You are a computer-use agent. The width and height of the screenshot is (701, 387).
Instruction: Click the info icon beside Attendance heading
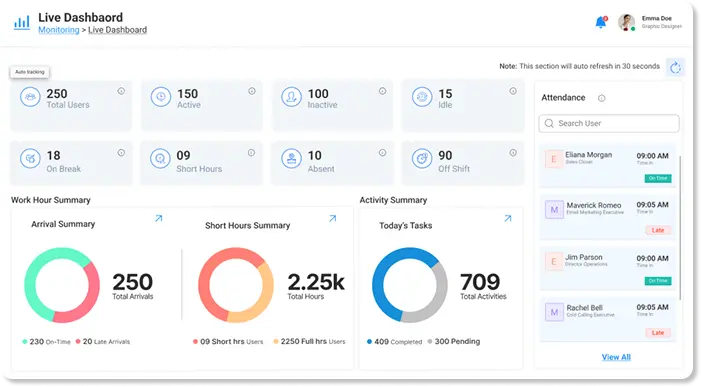tap(602, 98)
